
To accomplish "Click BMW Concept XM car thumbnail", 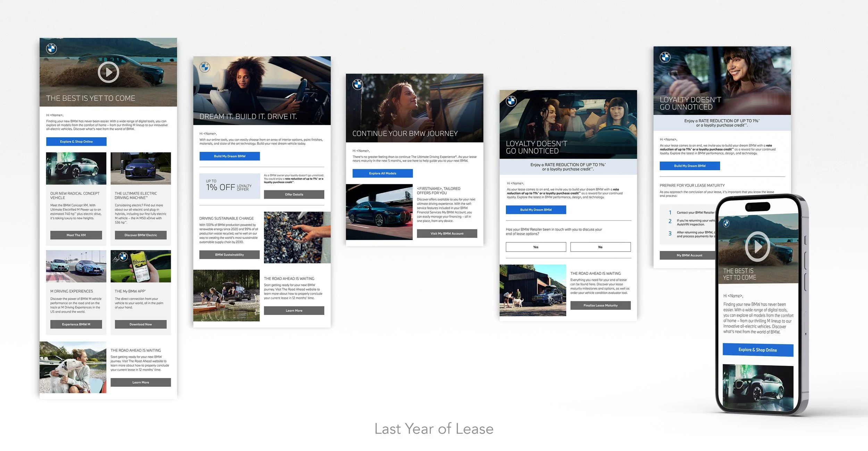I will [x=76, y=168].
